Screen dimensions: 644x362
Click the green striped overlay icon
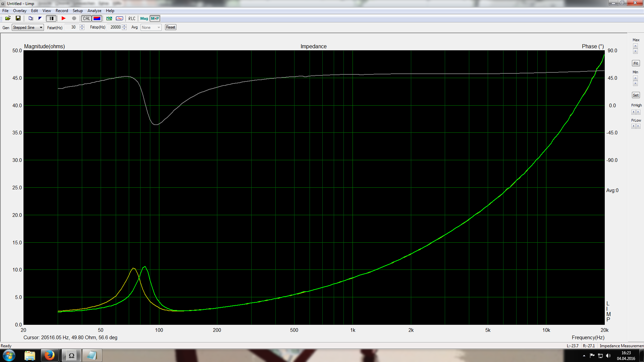[x=109, y=18]
